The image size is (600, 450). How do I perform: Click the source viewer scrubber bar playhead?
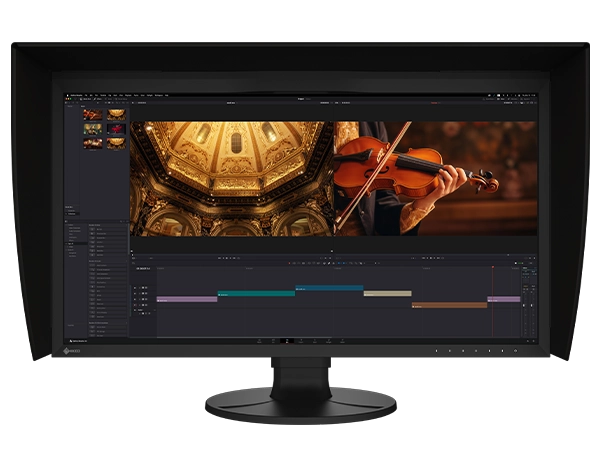click(132, 254)
